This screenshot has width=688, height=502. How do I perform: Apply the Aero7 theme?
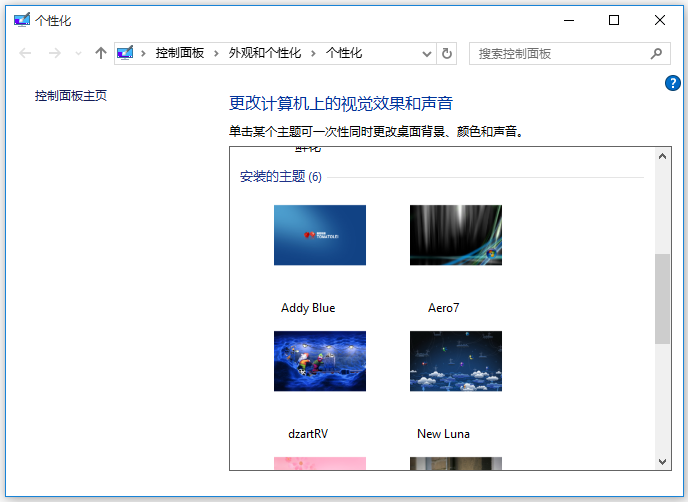click(455, 235)
